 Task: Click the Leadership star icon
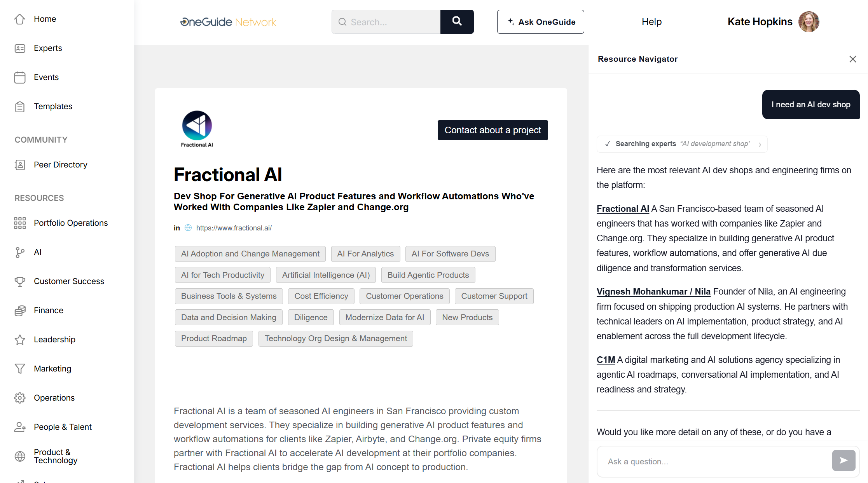(x=20, y=340)
